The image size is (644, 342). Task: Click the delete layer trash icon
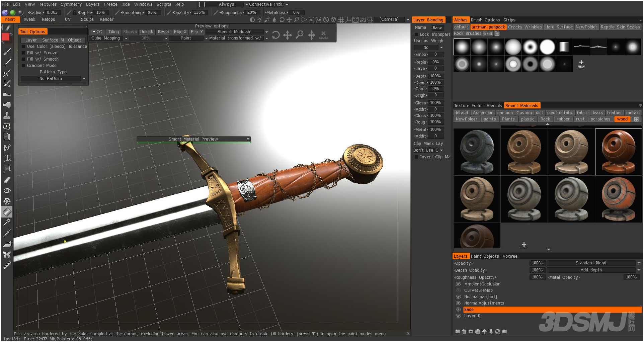464,332
